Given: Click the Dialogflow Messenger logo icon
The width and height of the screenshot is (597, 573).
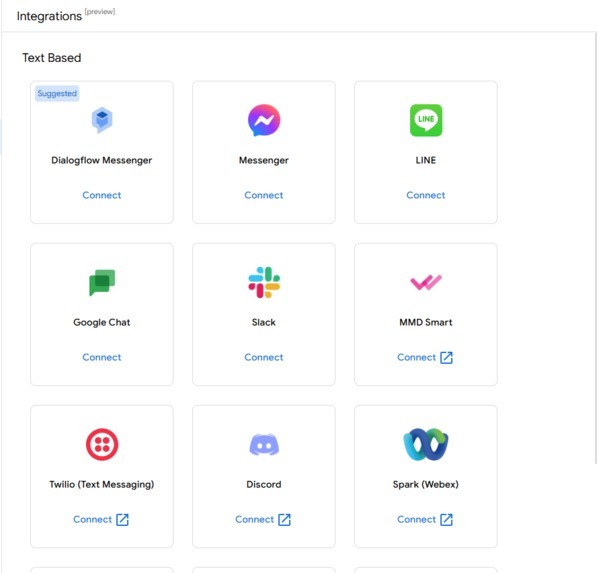Looking at the screenshot, I should pos(102,120).
